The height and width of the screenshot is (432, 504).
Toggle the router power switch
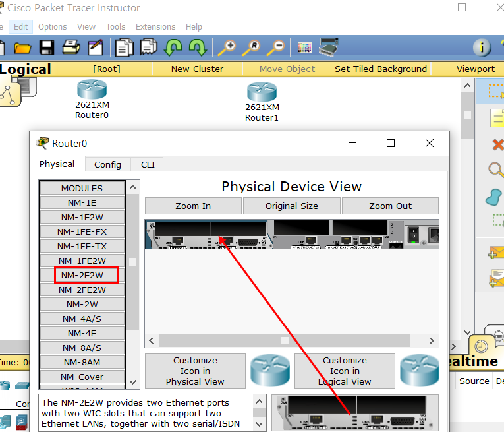[413, 235]
